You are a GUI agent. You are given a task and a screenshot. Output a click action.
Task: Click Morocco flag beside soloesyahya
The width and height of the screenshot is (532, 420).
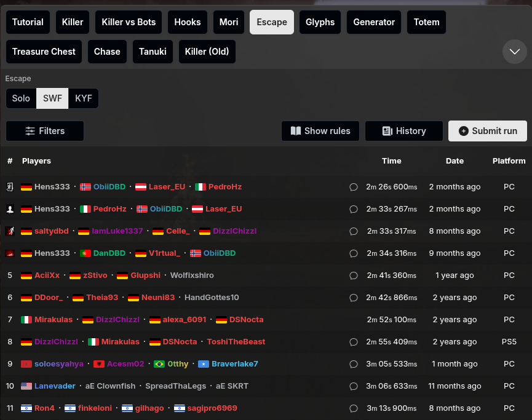coord(26,364)
